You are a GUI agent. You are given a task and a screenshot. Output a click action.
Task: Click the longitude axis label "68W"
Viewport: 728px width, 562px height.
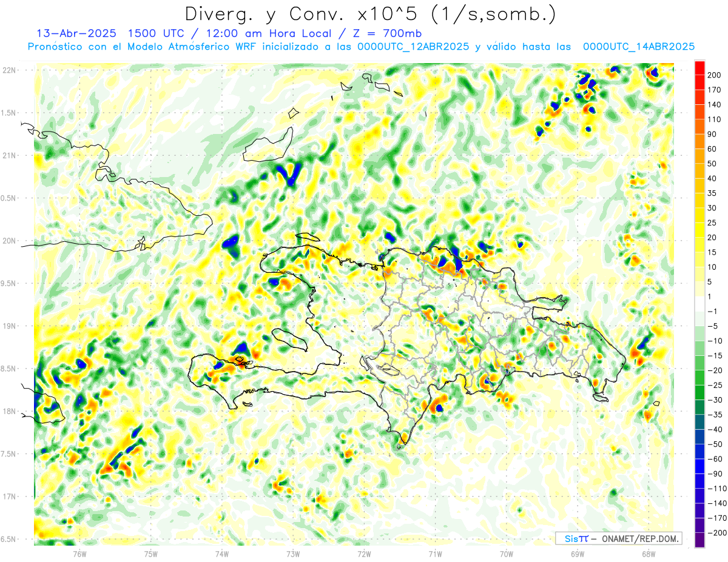pyautogui.click(x=649, y=554)
